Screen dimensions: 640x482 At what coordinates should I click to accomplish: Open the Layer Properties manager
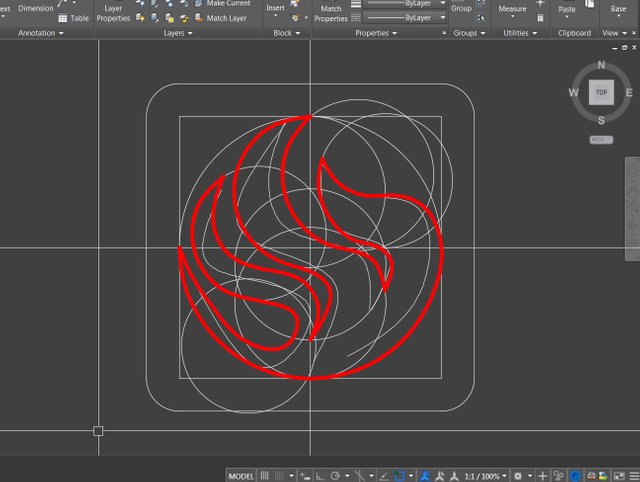pyautogui.click(x=113, y=12)
